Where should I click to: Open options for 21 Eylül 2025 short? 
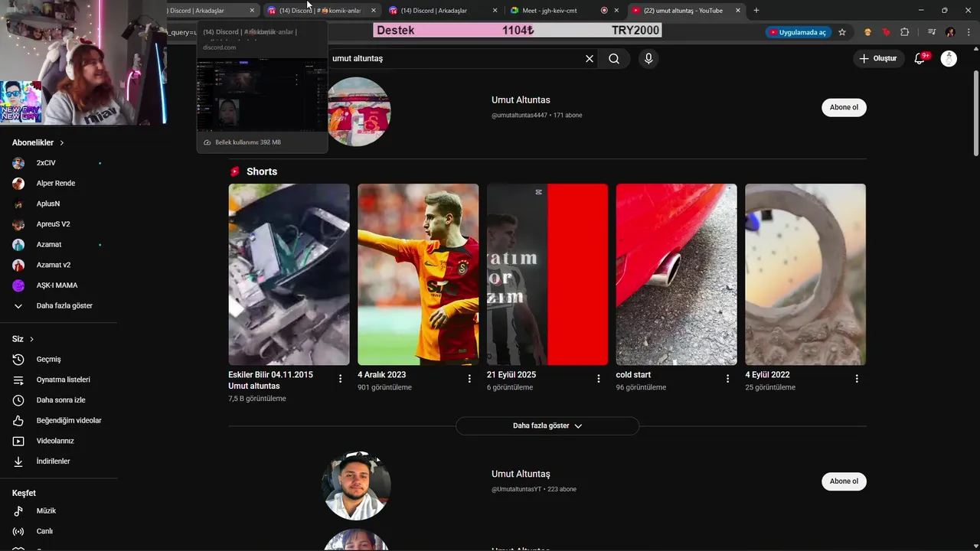point(599,378)
